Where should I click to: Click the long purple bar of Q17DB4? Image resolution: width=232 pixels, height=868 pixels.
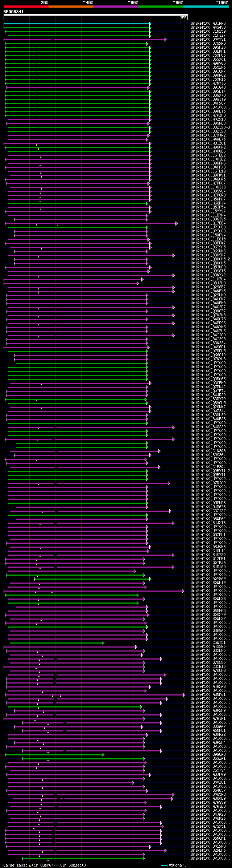point(91,223)
